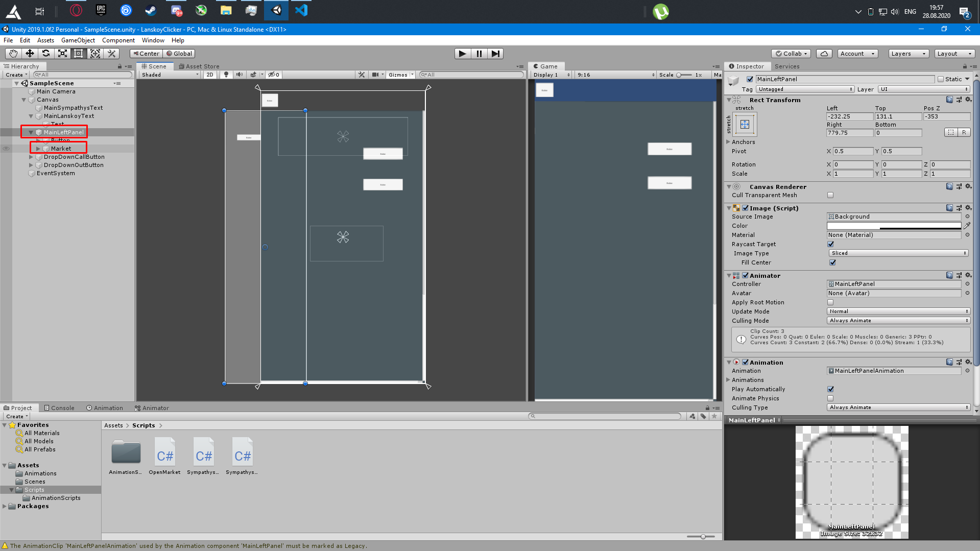Switch to the Services tab
This screenshot has width=980, height=551.
(x=787, y=66)
